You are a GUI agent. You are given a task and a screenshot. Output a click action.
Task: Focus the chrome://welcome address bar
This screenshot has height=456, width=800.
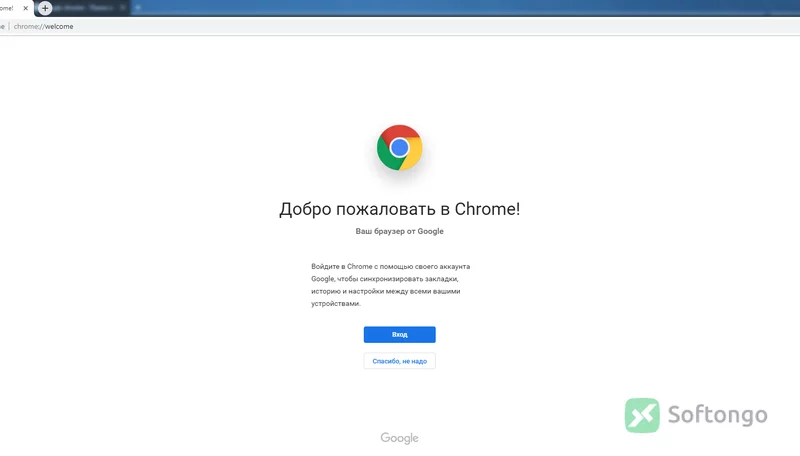point(398,27)
